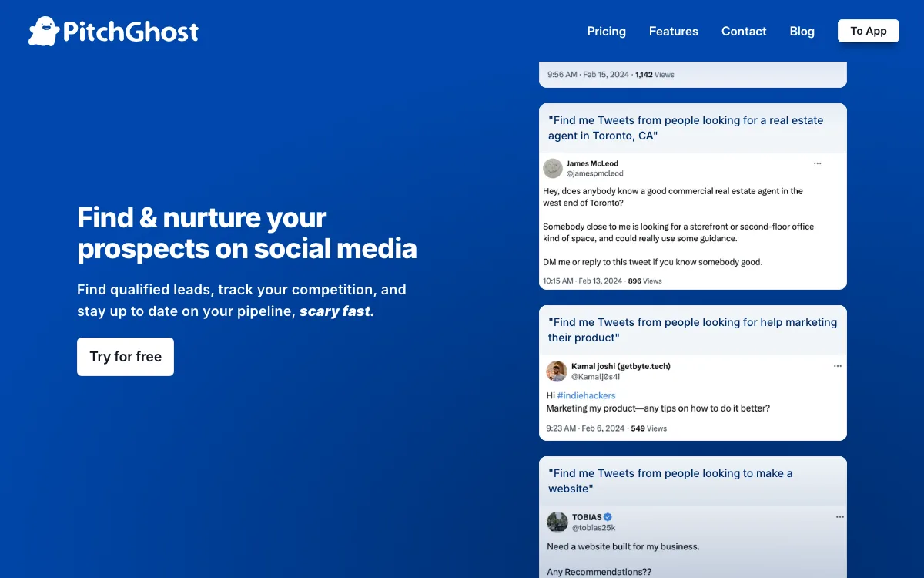Click 'Find & nurture your prospects' headline

pyautogui.click(x=247, y=233)
